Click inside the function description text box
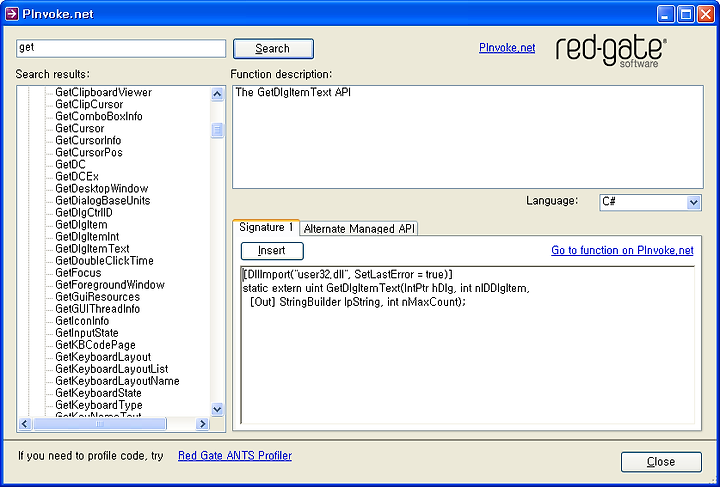The width and height of the screenshot is (720, 487). 467,137
